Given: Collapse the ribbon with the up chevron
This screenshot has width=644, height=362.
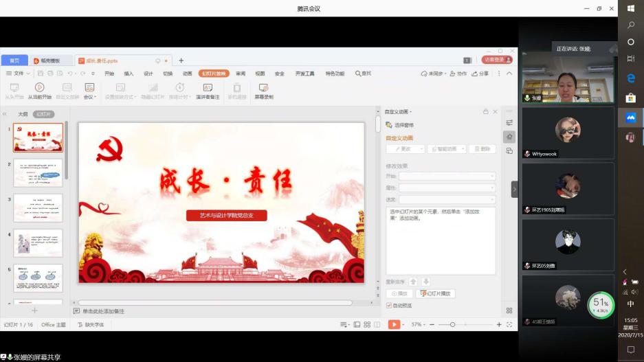Looking at the screenshot, I should click(509, 73).
